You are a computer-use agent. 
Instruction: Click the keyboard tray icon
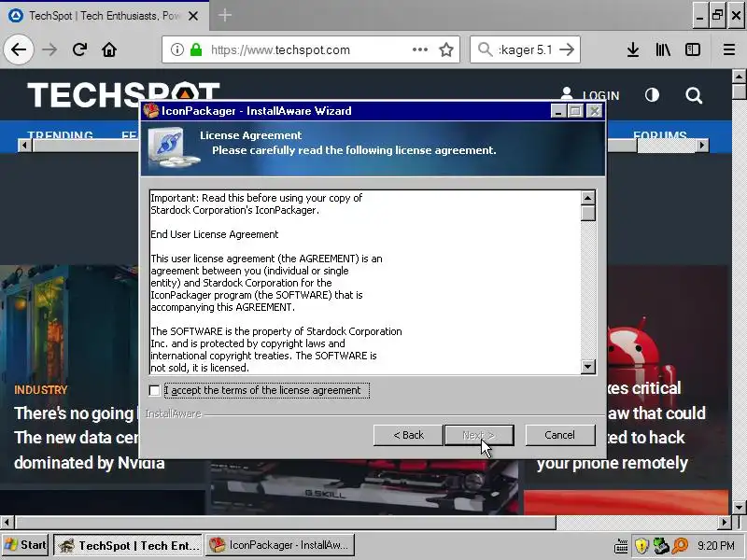click(x=621, y=546)
